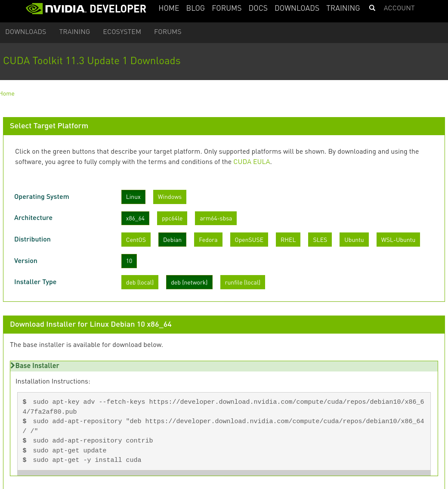This screenshot has width=448, height=489.
Task: Click the Installer Type row label
Action: pos(35,282)
